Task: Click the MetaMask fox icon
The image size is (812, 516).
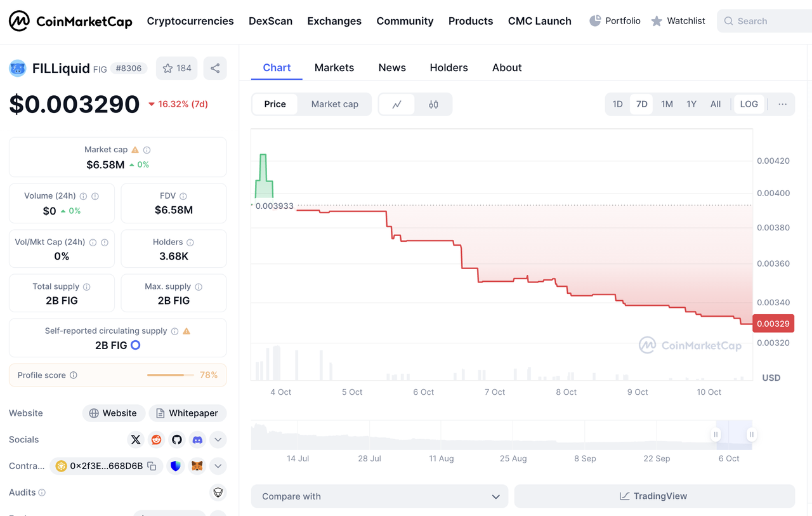Action: [197, 466]
